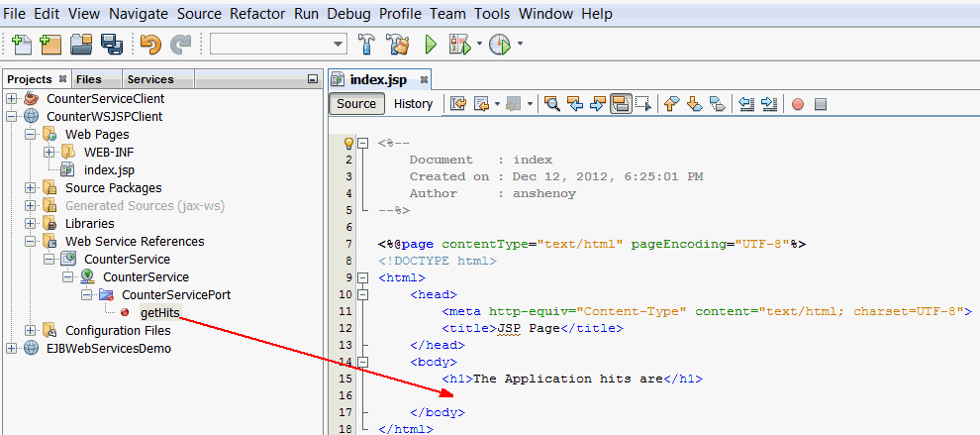Screen dimensions: 980x435
Task: Click the New File toolbar icon
Action: [x=22, y=44]
